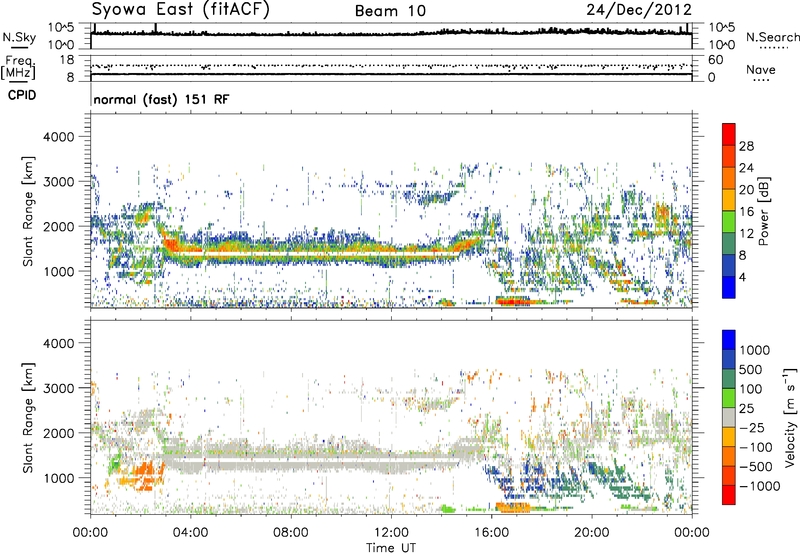Click the power panel 'Slant Range [km]' label
Screen dimensions: 800x554
28,211
